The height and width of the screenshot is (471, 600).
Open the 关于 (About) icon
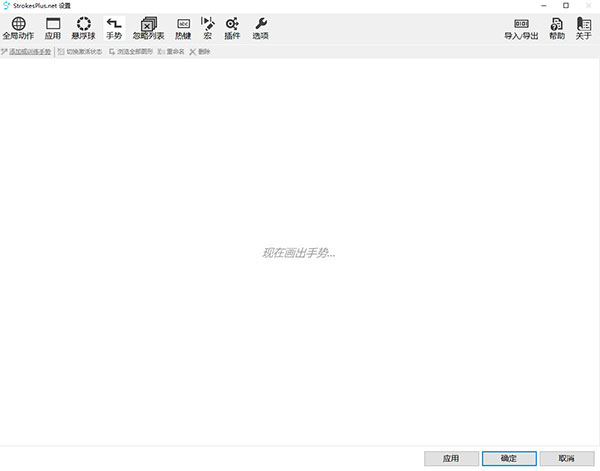tap(584, 28)
